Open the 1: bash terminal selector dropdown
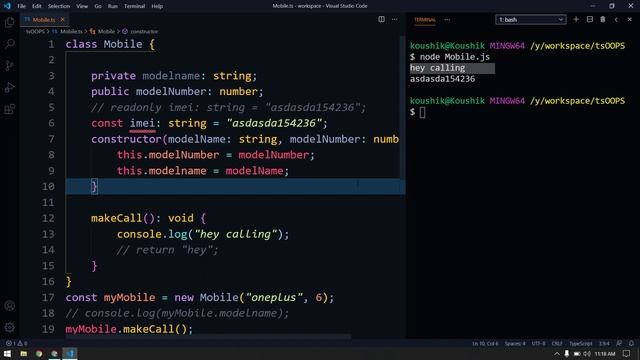 coord(531,20)
